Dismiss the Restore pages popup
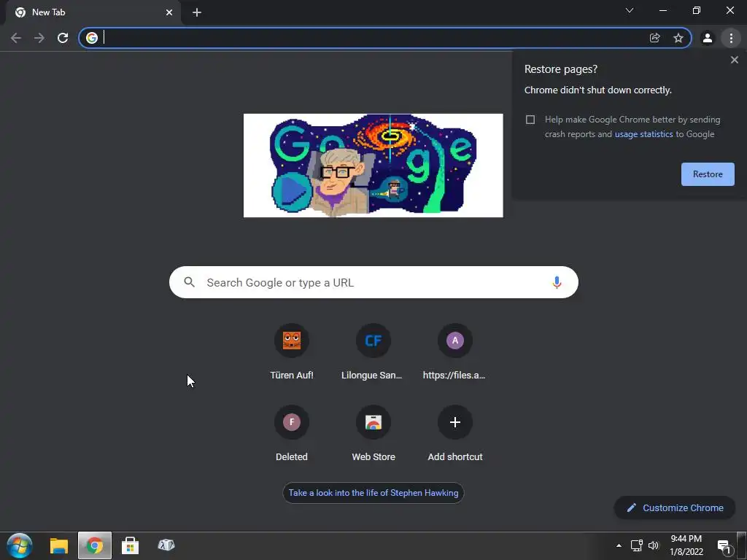 tap(734, 60)
